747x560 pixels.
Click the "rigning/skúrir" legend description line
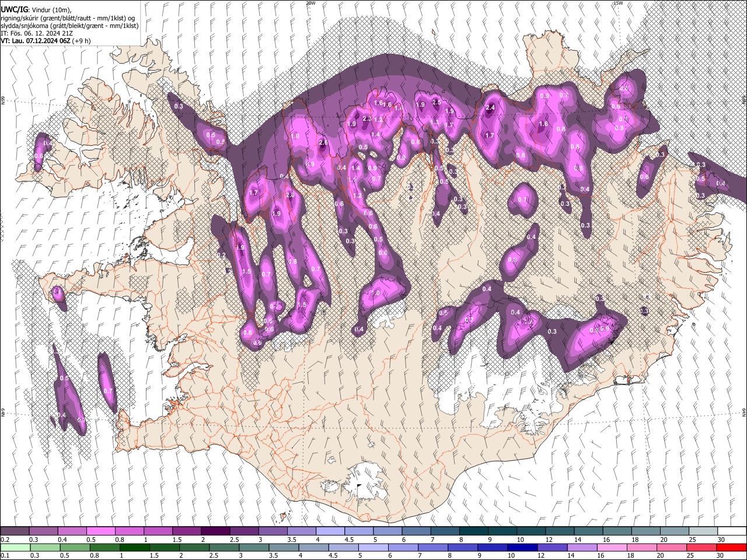pyautogui.click(x=69, y=18)
